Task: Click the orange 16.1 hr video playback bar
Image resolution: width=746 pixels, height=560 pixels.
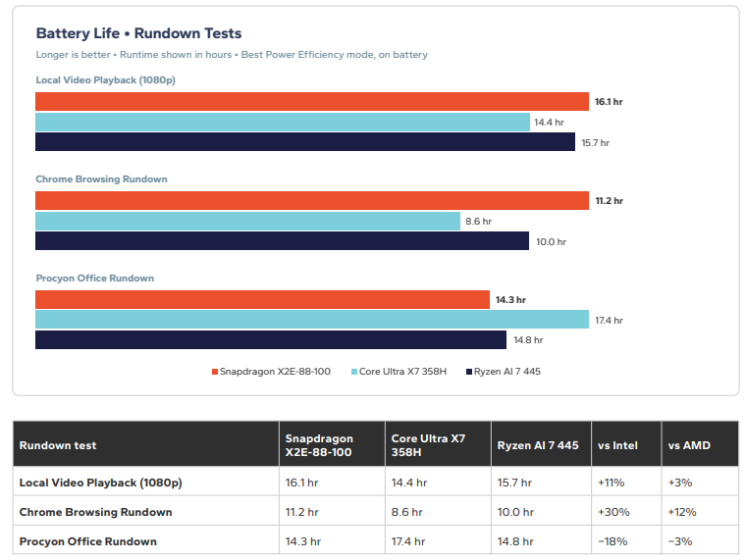Action: 312,101
